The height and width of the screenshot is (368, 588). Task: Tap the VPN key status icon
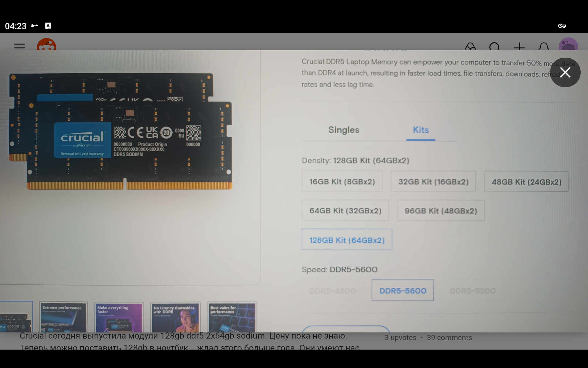click(562, 26)
